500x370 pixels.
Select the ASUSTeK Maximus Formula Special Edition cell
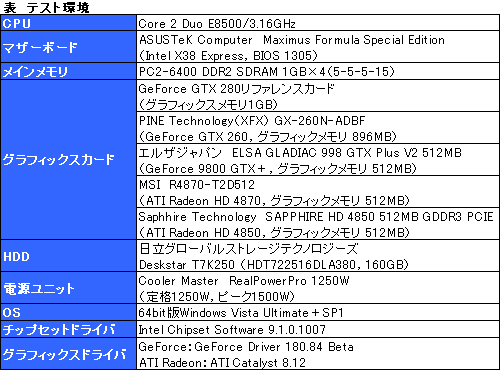tap(318, 47)
